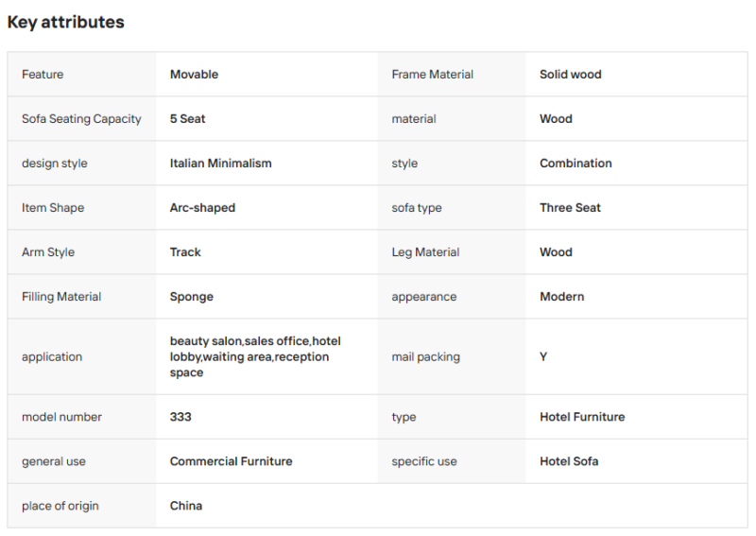Screen dimensions: 756x536
Task: Click the Modern appearance value
Action: pos(561,297)
